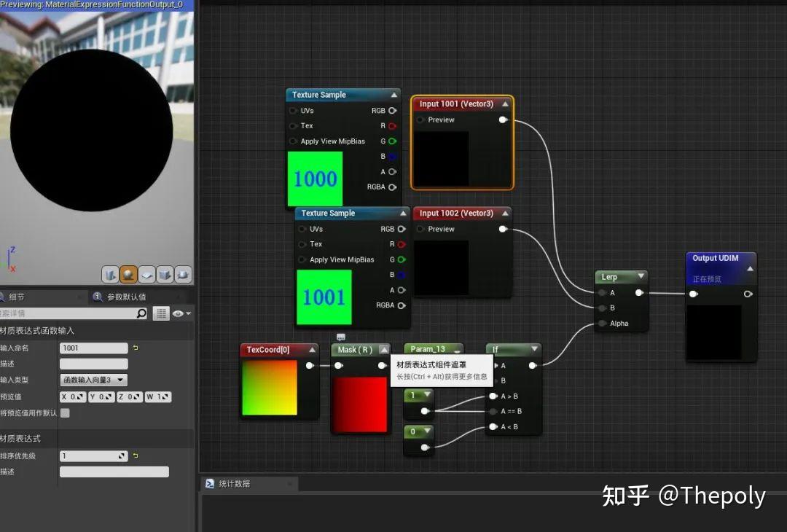
Task: Click revert arrow next to input name 1001
Action: (x=135, y=348)
